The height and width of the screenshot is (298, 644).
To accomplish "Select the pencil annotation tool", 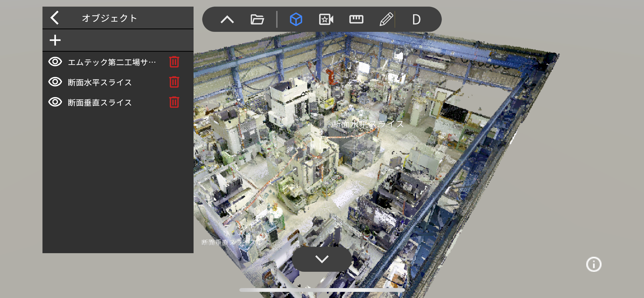I will [386, 19].
